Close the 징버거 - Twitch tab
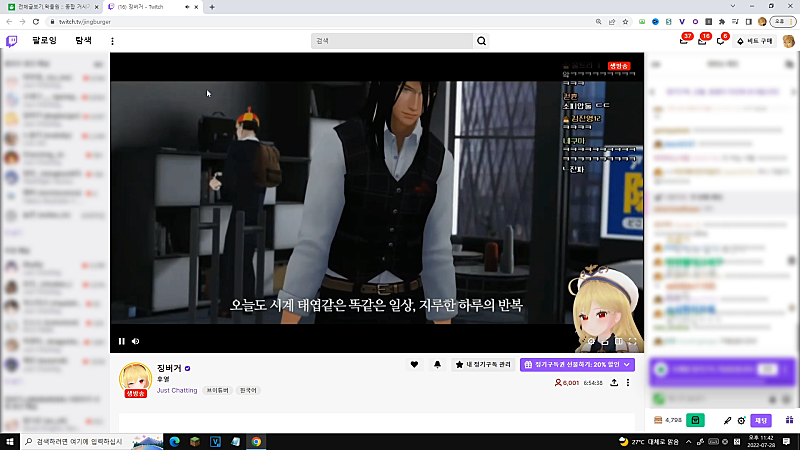The height and width of the screenshot is (450, 800). (196, 7)
